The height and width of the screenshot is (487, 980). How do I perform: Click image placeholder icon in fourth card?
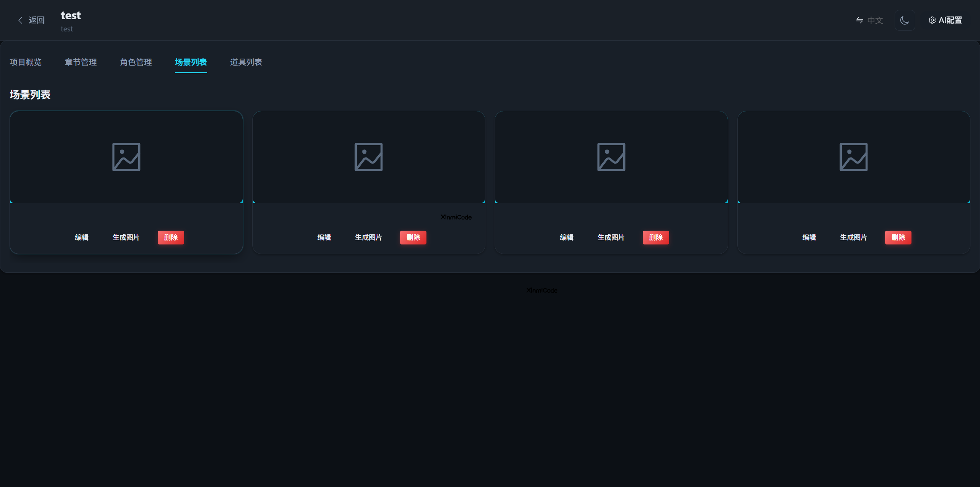[x=854, y=157]
